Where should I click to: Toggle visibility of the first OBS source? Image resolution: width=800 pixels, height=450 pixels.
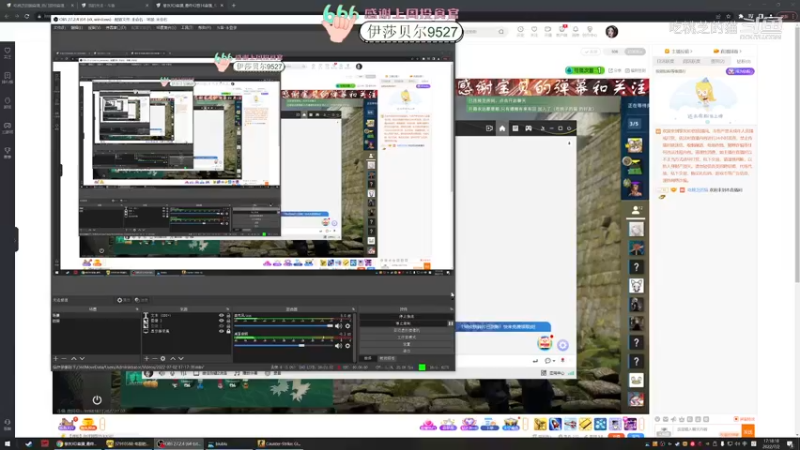click(221, 315)
